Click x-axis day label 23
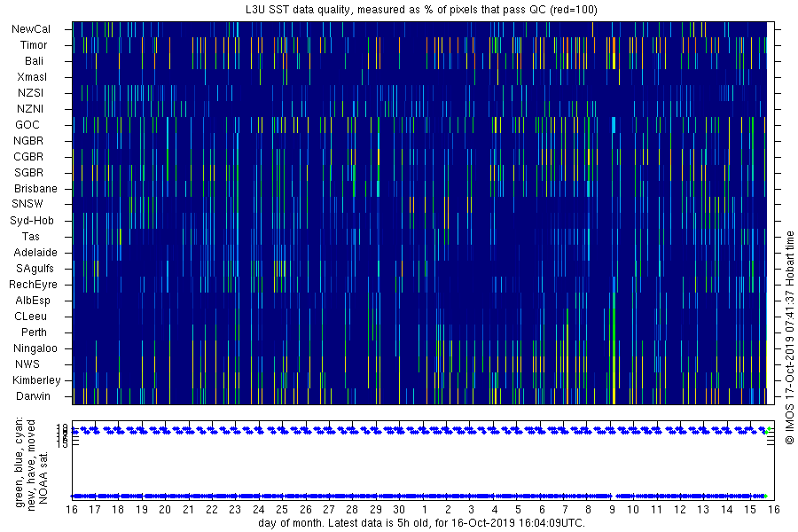This screenshot has width=798, height=532. pos(235,510)
